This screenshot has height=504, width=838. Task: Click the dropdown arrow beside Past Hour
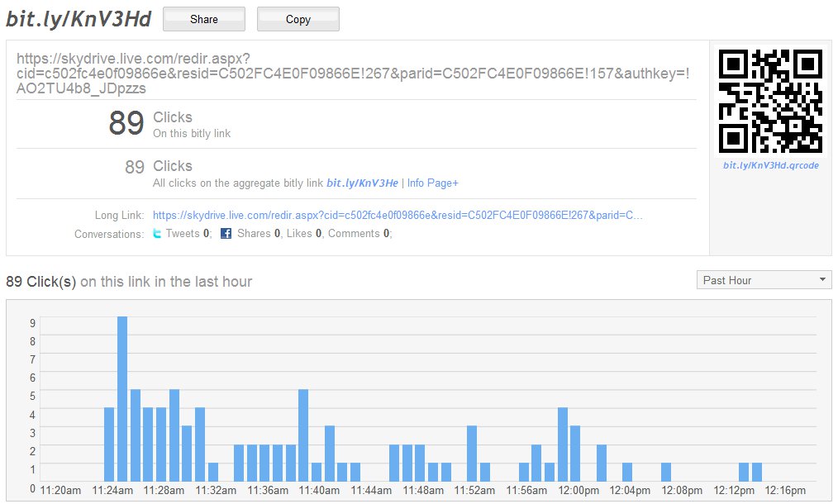pos(822,279)
